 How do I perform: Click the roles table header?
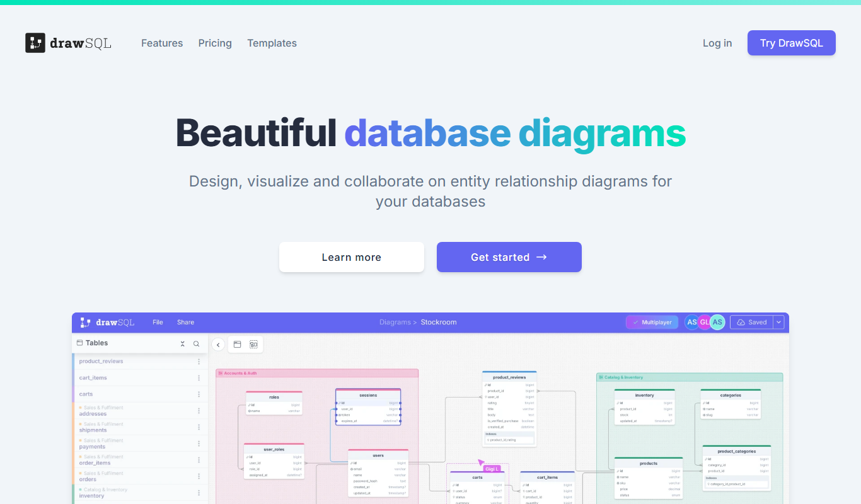point(274,397)
